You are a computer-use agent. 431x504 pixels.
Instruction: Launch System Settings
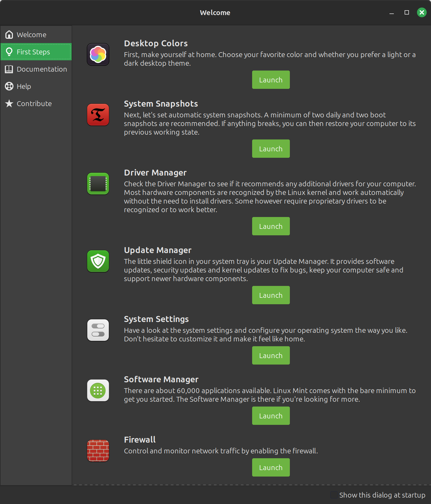click(x=271, y=355)
